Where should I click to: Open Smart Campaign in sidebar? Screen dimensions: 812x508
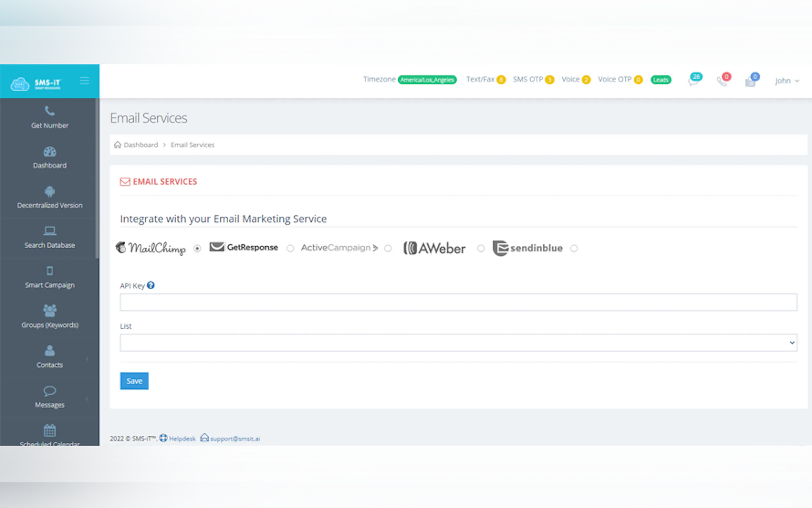point(50,278)
